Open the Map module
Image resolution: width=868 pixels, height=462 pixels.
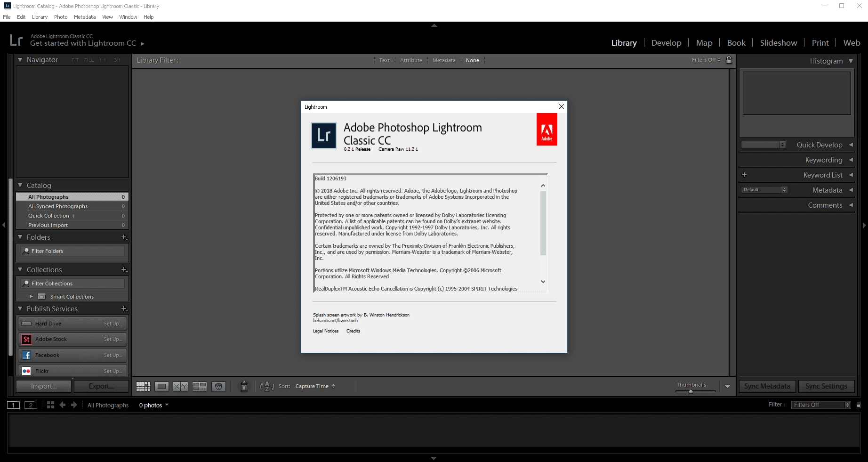[x=704, y=43]
